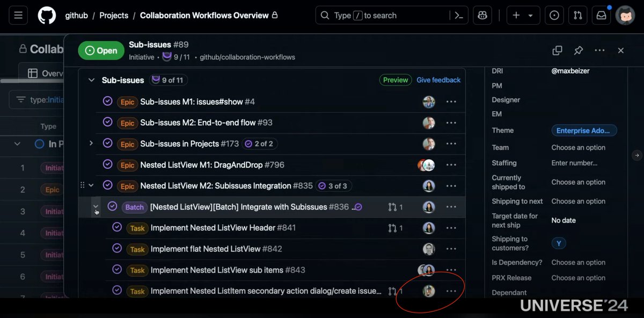644x318 pixels.
Task: Click the Epic label on Sub-issues M1
Action: 127,102
